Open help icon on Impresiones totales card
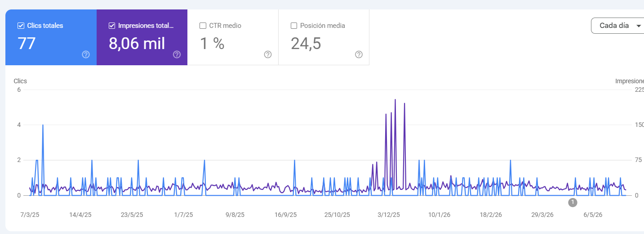644x234 pixels. click(177, 54)
